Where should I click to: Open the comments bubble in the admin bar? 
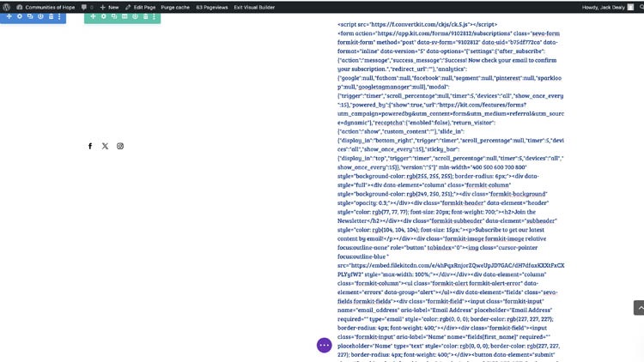pos(87,7)
